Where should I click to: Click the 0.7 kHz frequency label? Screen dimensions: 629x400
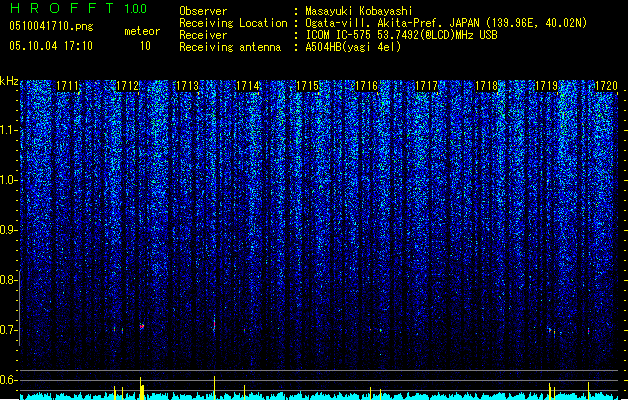tap(8, 330)
